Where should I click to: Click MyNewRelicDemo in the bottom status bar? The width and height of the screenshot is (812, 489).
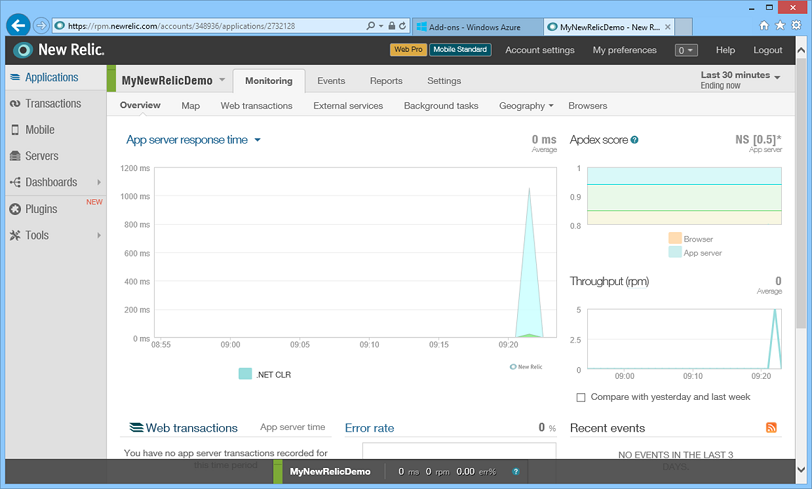(330, 471)
